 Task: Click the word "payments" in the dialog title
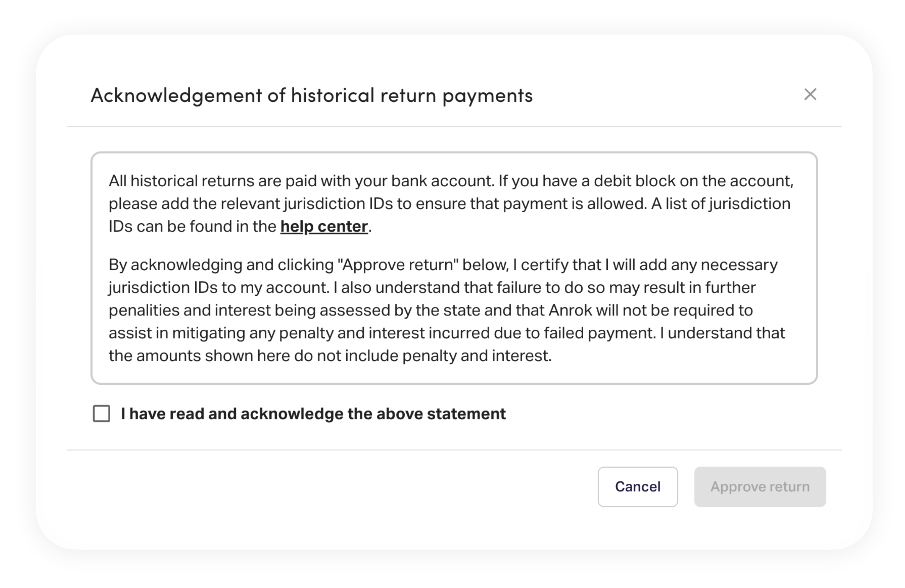point(488,95)
